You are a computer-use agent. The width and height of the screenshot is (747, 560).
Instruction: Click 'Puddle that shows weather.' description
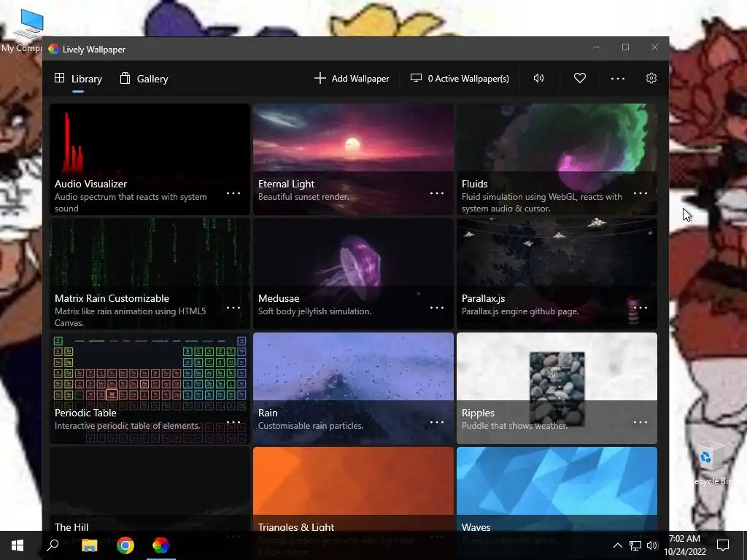(514, 426)
